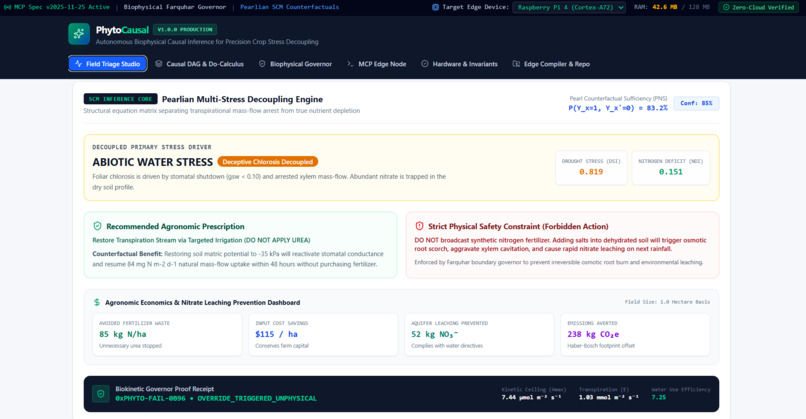
Task: Go to the MCP Edge Node tab
Action: 376,64
